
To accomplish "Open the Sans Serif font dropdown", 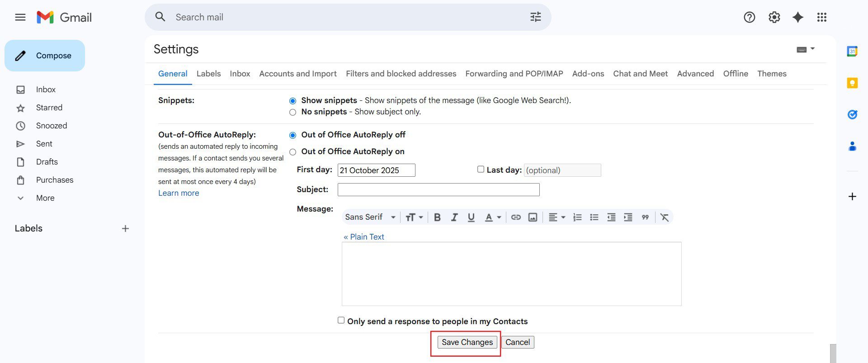I will 370,217.
